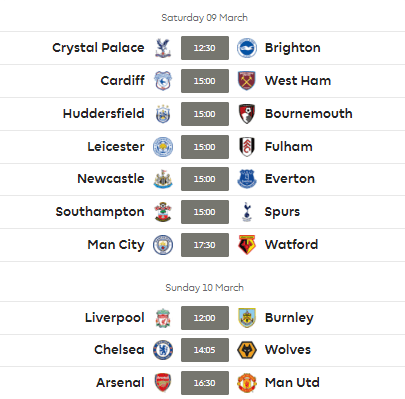Viewport: 405px width, 399px height.
Task: Click the Watford club crest
Action: click(x=247, y=245)
